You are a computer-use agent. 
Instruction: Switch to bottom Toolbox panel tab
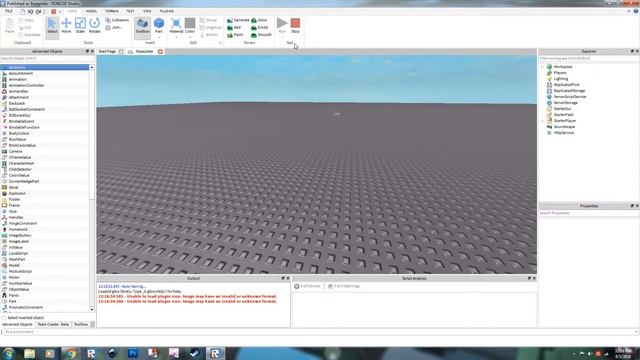[81, 324]
